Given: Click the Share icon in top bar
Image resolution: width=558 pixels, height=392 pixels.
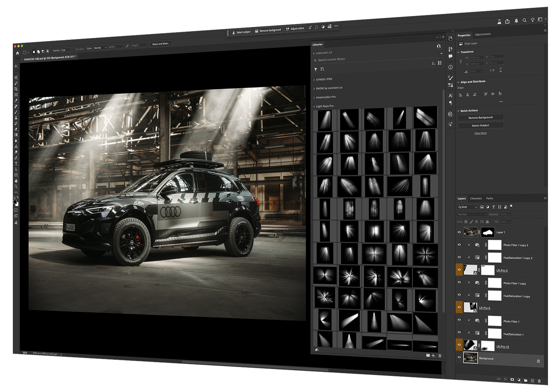Looking at the screenshot, I should pos(507,21).
